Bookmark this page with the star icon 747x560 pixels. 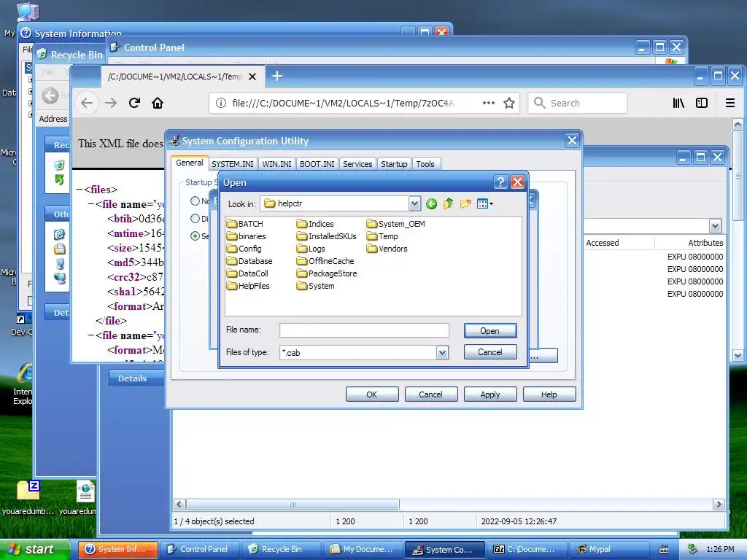tap(509, 103)
